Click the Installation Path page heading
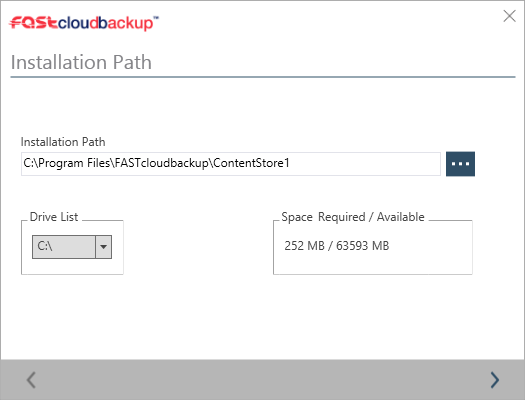 [x=81, y=62]
